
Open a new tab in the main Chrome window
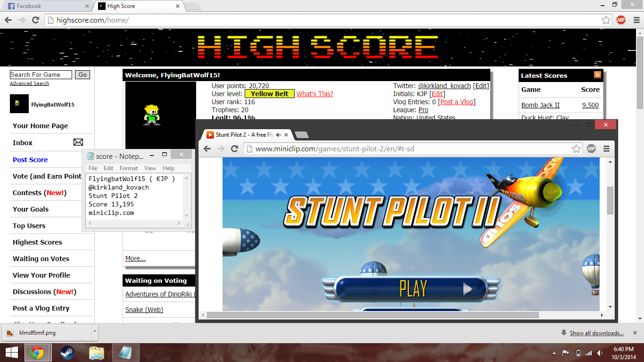pyautogui.click(x=193, y=6)
